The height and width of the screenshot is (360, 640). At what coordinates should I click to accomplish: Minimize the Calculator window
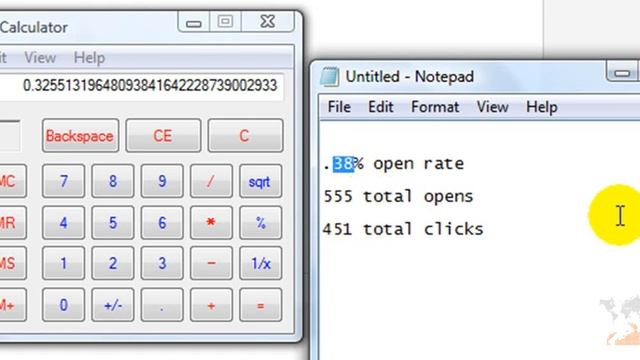[194, 22]
